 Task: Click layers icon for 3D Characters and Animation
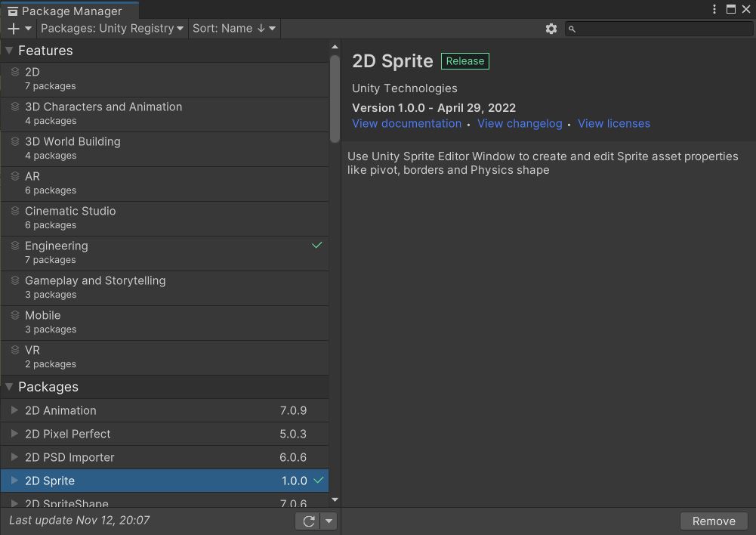coord(15,107)
